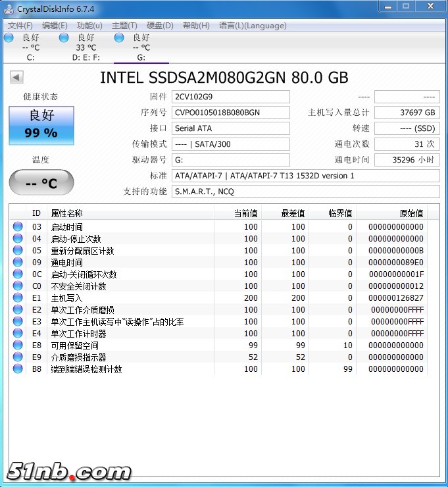The width and height of the screenshot is (448, 487).
Task: Click the 原始值 column header
Action: tap(411, 213)
